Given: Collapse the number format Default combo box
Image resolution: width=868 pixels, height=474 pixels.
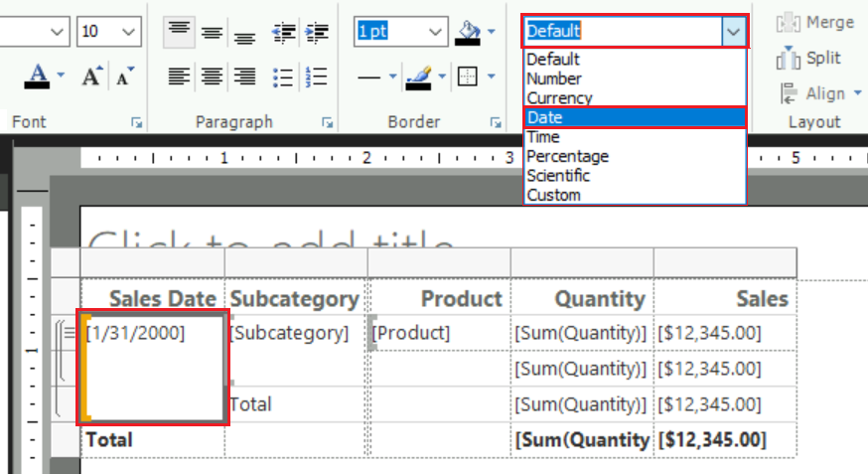Looking at the screenshot, I should point(733,32).
